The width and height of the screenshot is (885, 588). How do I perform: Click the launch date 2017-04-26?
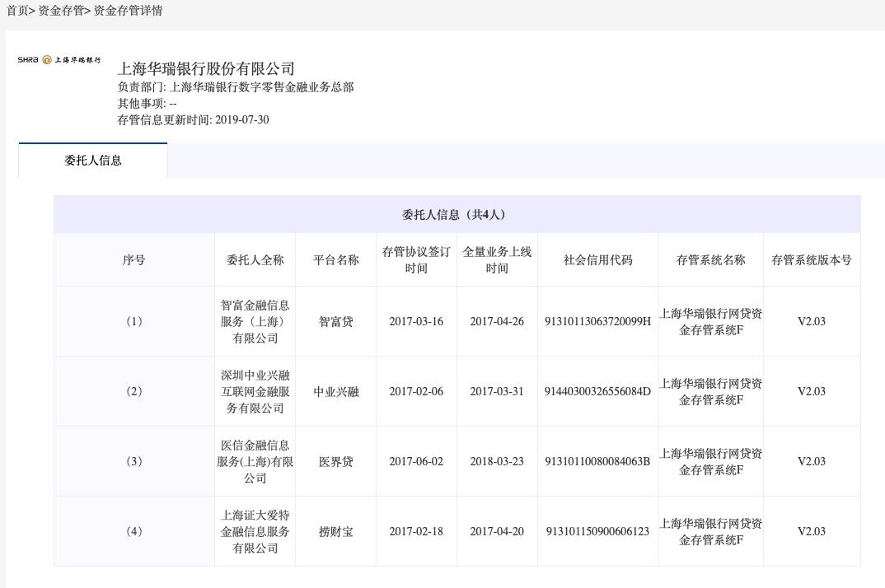pyautogui.click(x=497, y=321)
